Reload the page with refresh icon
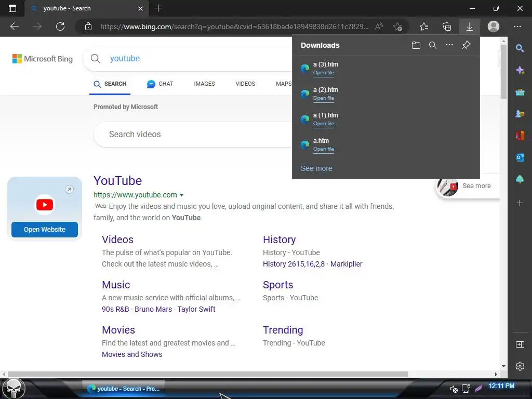Screen dimensions: 532x399 (60, 26)
